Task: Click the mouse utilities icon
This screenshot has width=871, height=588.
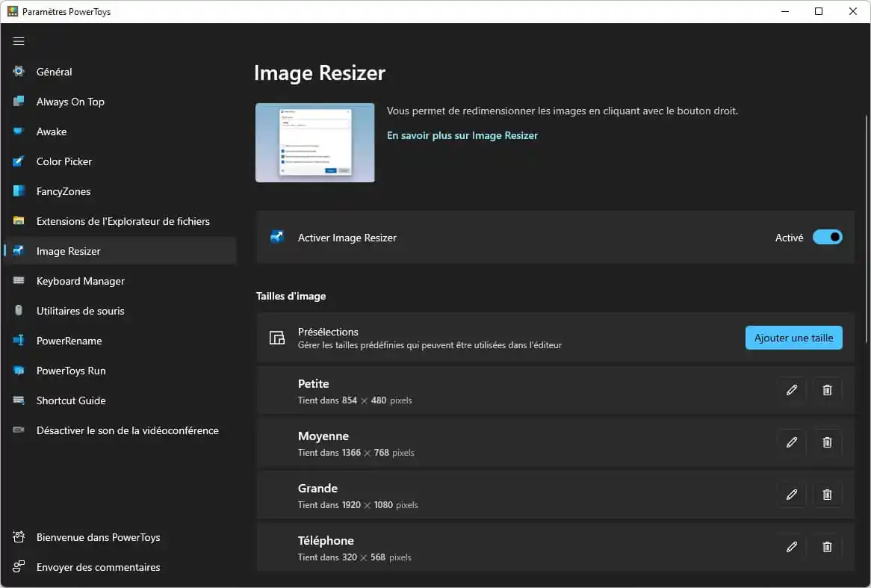Action: click(x=19, y=310)
